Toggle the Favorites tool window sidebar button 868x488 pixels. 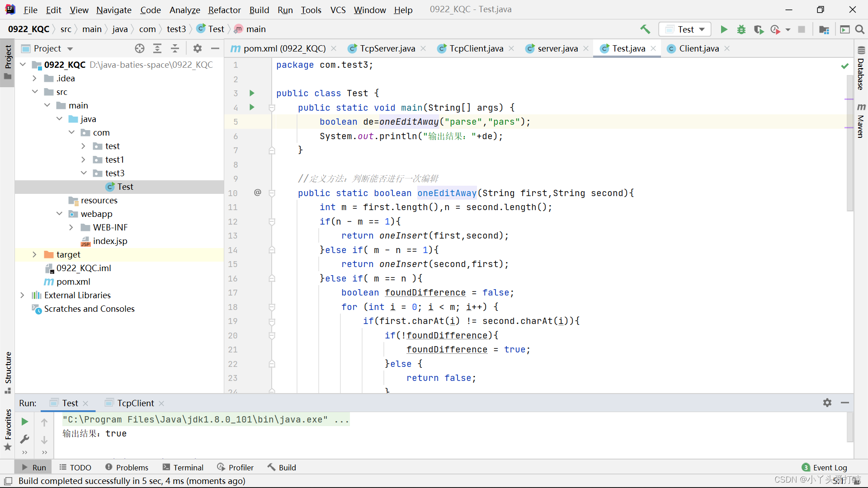(8, 429)
